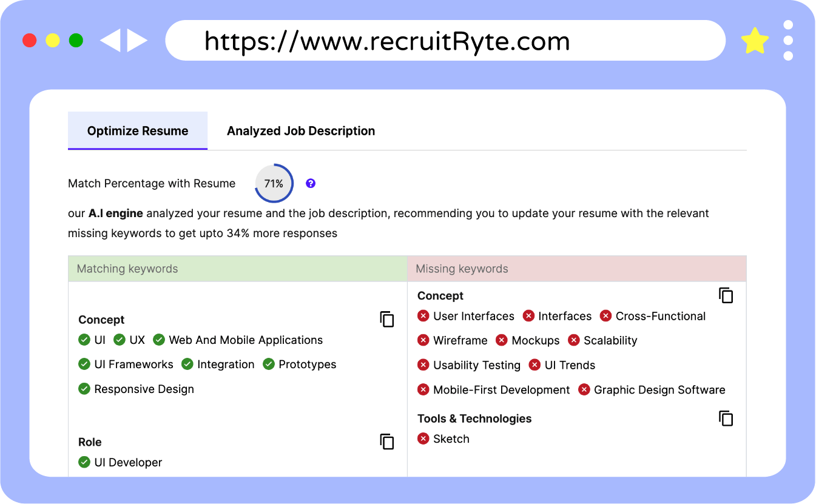This screenshot has width=816, height=504.
Task: Open the help tooltip beside match percentage
Action: [311, 183]
